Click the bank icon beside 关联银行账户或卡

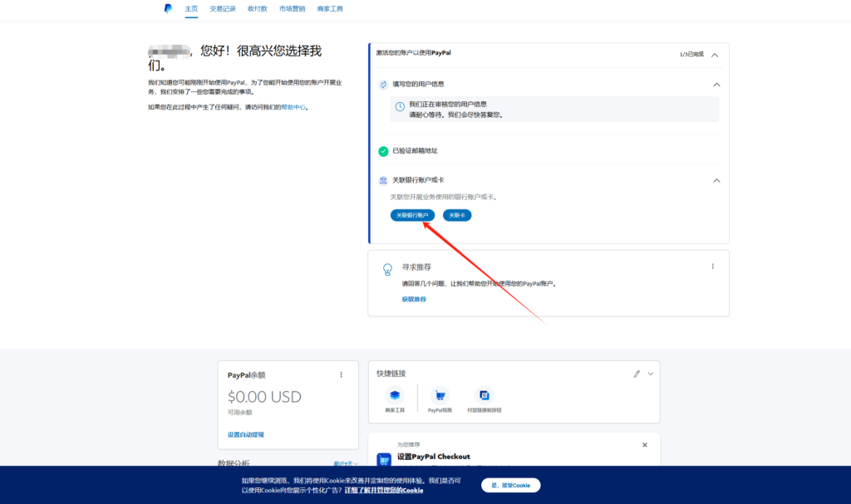(384, 180)
